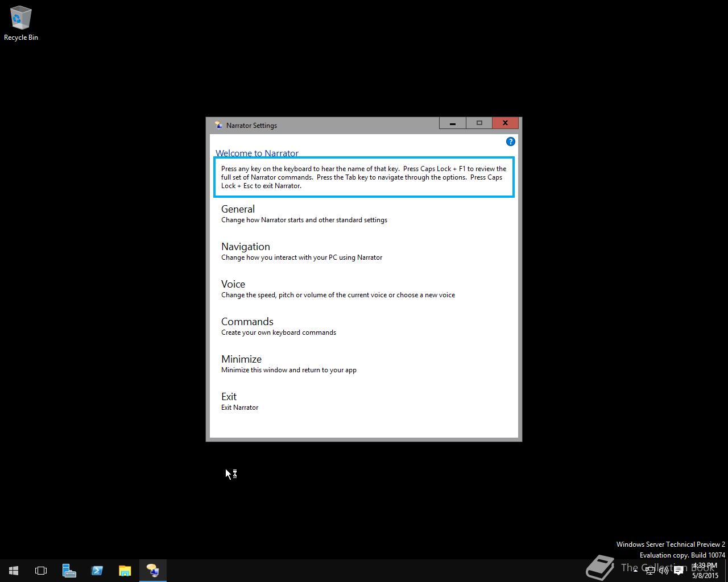Viewport: 728px width, 582px height.
Task: Show hidden tray icons
Action: [635, 571]
